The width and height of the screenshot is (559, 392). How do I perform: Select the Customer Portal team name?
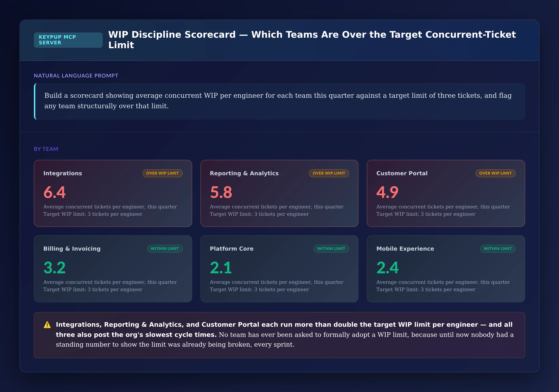pos(402,173)
